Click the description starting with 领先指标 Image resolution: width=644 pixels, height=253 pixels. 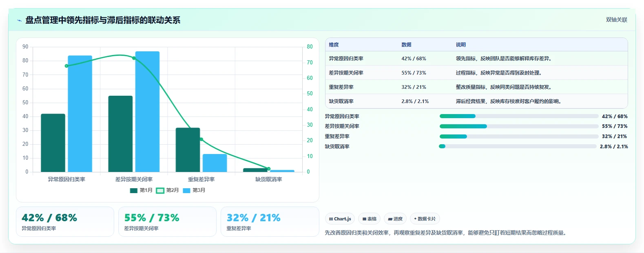point(505,59)
